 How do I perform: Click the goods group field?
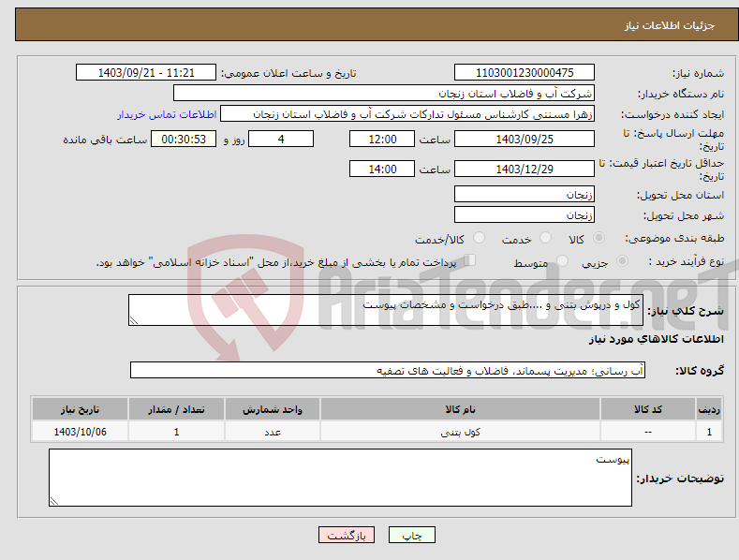click(388, 371)
